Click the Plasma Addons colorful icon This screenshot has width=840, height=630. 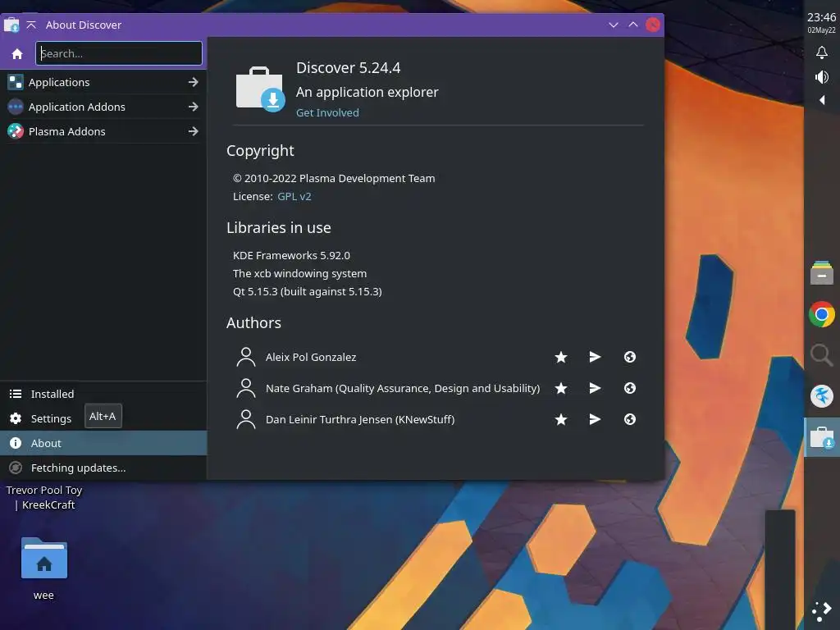coord(16,131)
